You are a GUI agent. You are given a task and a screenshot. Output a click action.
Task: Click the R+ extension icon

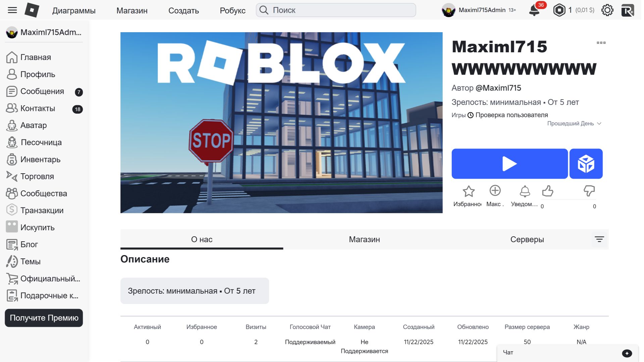[x=628, y=10]
